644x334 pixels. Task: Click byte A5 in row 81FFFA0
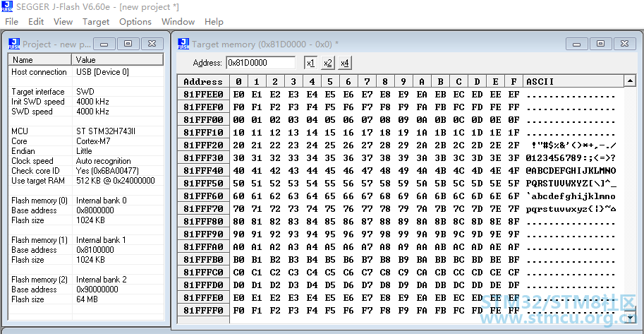[x=330, y=247]
